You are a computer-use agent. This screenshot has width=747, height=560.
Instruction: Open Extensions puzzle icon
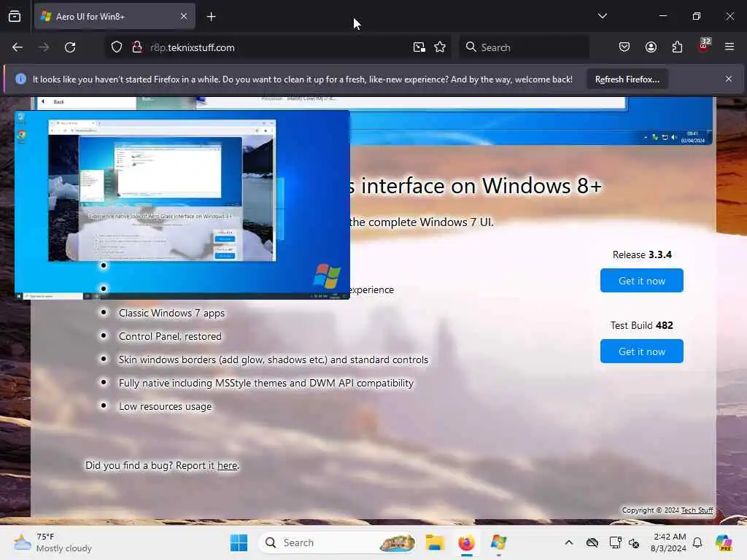[677, 47]
